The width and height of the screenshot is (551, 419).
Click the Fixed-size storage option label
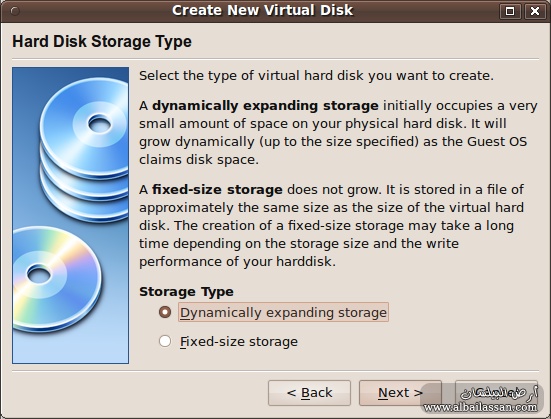click(x=239, y=342)
